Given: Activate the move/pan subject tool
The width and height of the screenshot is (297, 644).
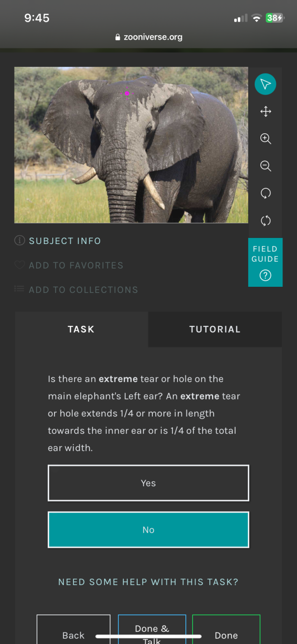Looking at the screenshot, I should pos(265,112).
